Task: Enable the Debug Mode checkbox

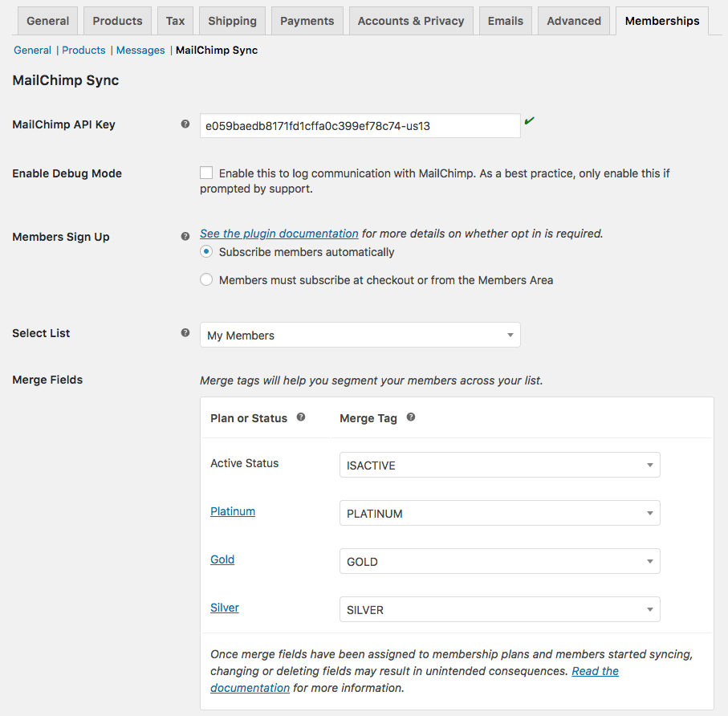Action: coord(206,173)
